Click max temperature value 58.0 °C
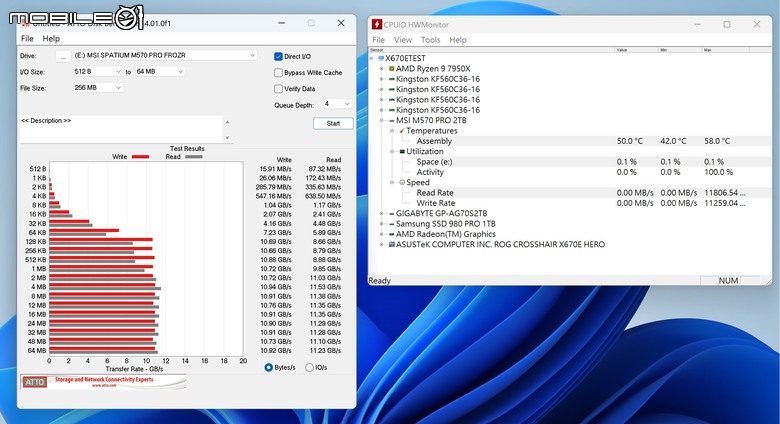 coord(717,141)
